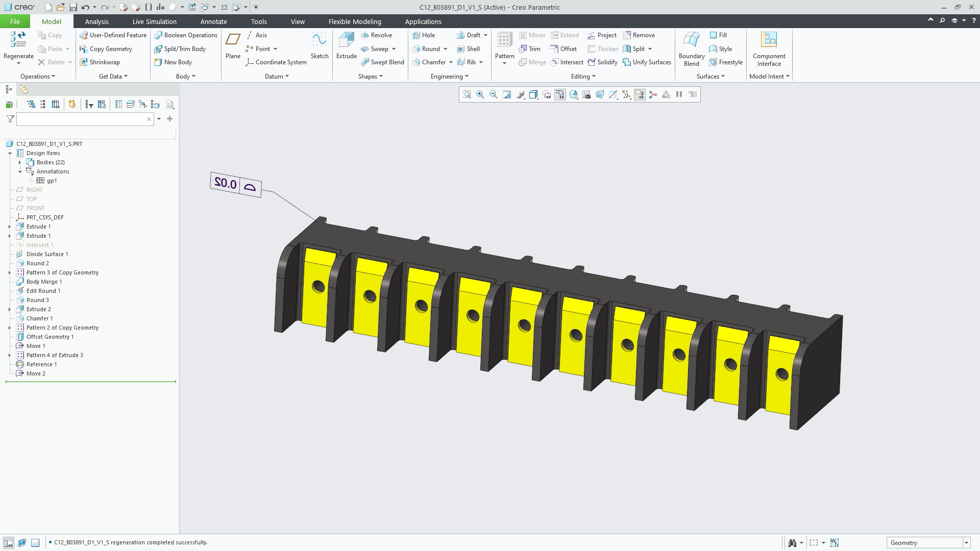Click the Extrude tool icon
This screenshot has width=980, height=551.
(346, 40)
